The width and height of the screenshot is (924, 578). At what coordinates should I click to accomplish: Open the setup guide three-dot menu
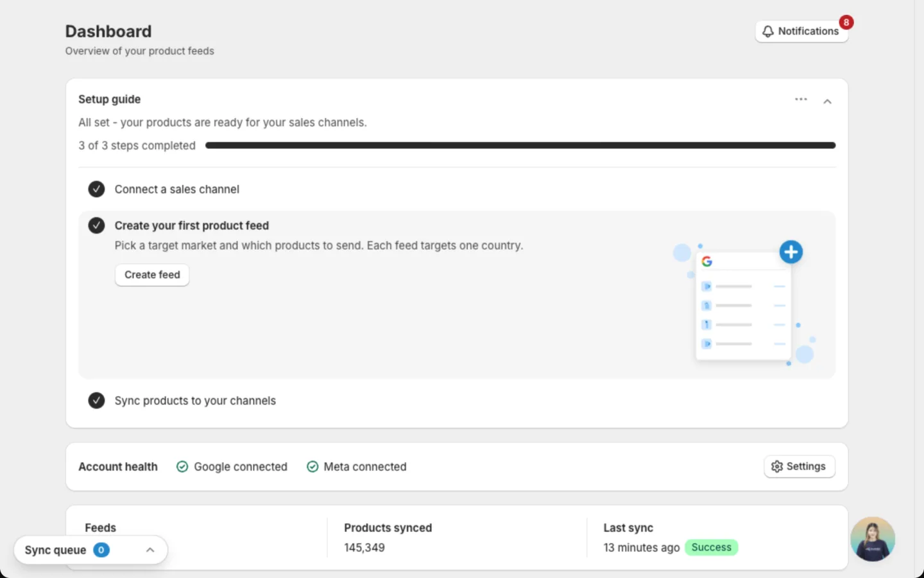801,99
